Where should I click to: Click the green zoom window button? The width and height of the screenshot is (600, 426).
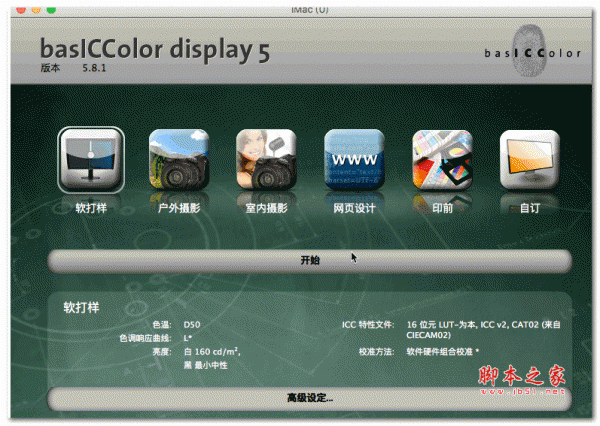tap(51, 10)
